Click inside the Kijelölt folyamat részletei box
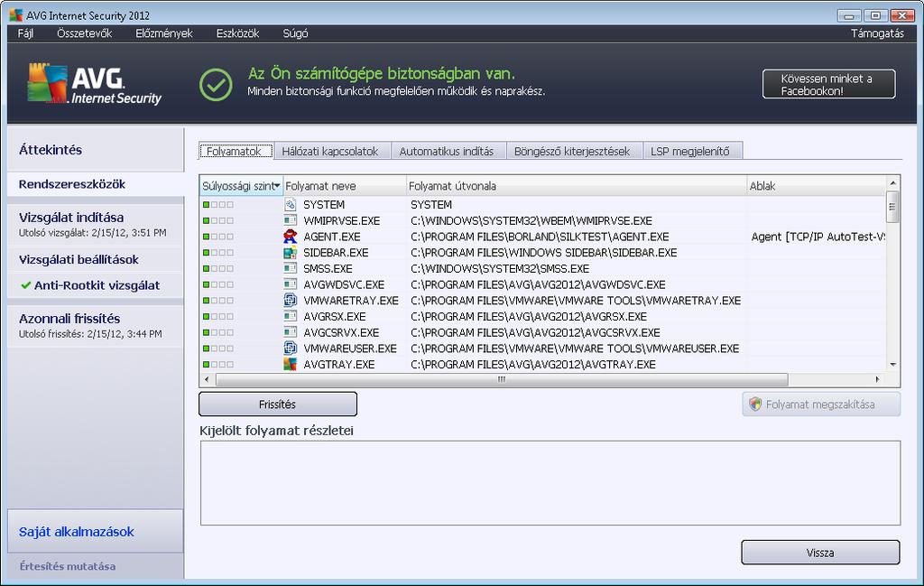Viewport: 924px width, 586px height. click(x=550, y=483)
